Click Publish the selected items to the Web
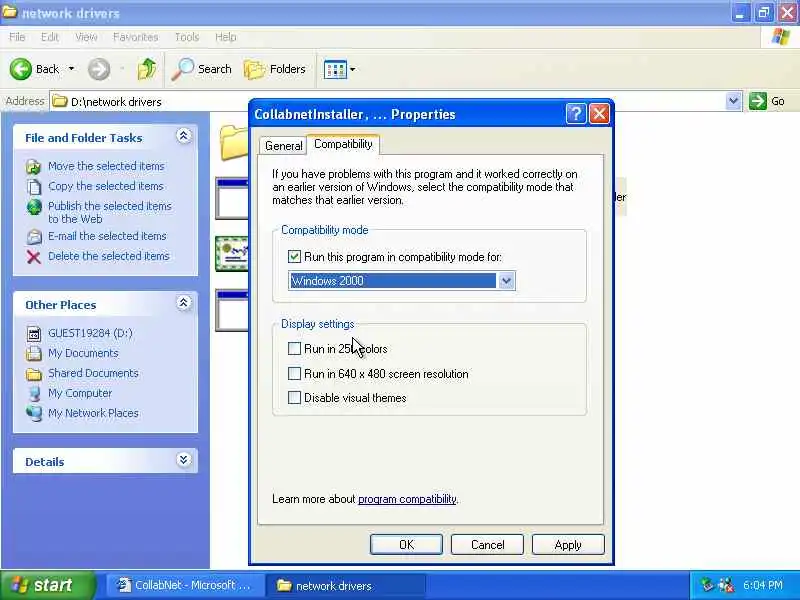The image size is (800, 600). point(110,212)
